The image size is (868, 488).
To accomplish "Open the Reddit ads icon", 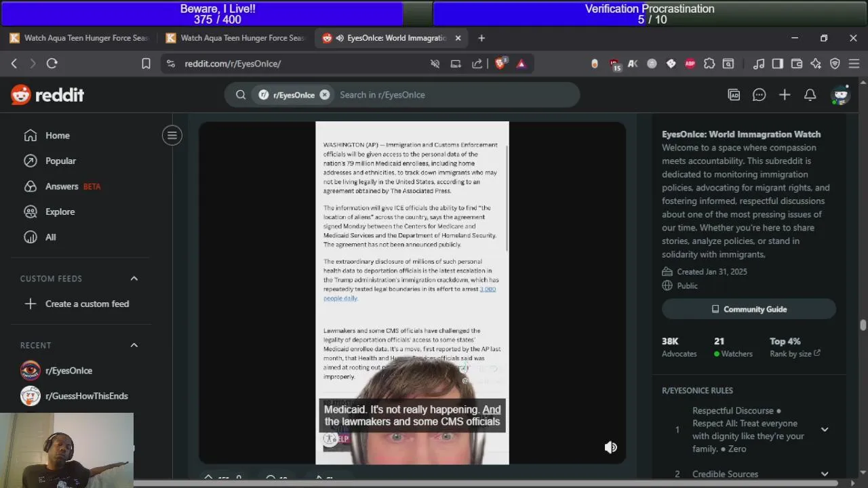I will point(734,95).
